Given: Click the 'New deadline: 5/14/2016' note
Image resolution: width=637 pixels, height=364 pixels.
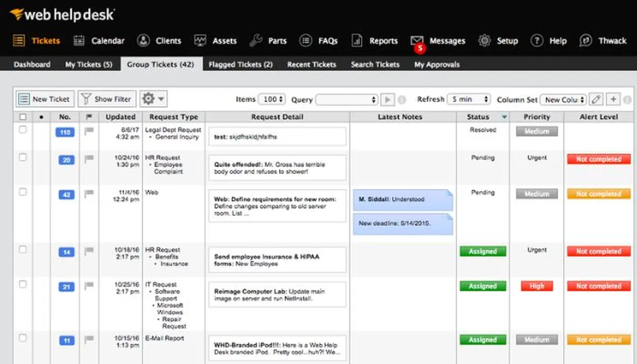Looking at the screenshot, I should tap(403, 224).
